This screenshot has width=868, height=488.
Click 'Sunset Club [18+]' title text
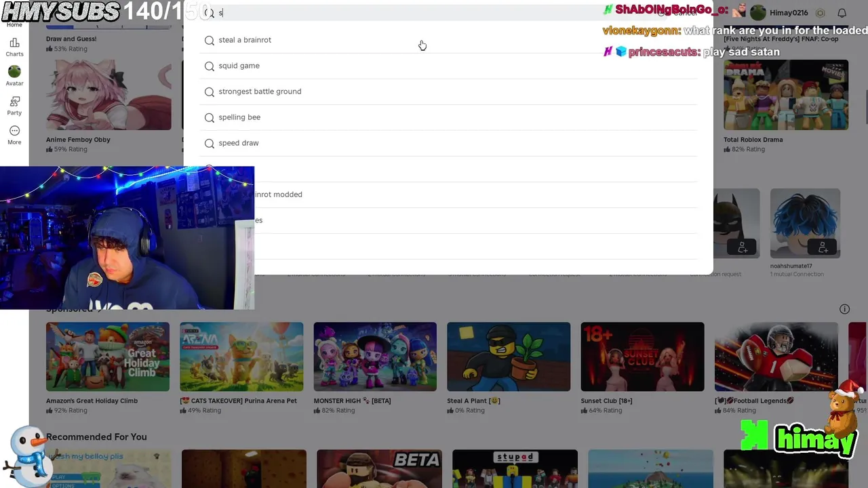(x=606, y=401)
